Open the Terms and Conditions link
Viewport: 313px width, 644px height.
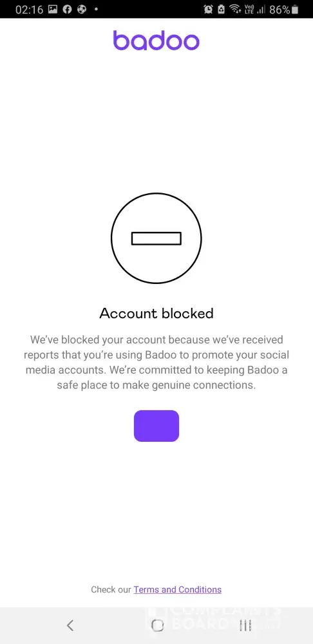178,589
